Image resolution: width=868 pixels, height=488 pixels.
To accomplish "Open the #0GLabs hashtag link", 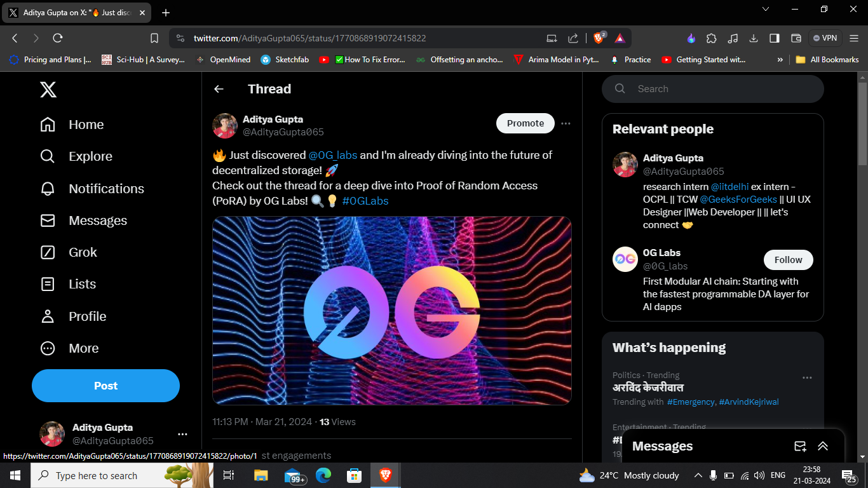I will (365, 201).
